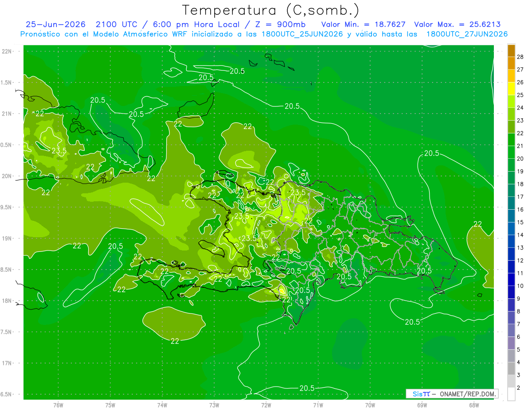532x411 pixels.
Task: Click teal swatch between 16 and 17
Action: click(x=511, y=204)
